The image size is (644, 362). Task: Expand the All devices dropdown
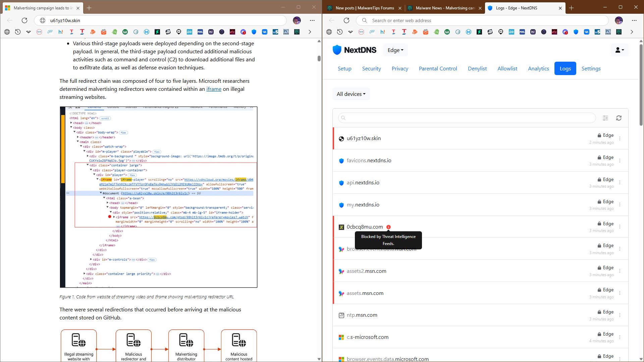[351, 94]
